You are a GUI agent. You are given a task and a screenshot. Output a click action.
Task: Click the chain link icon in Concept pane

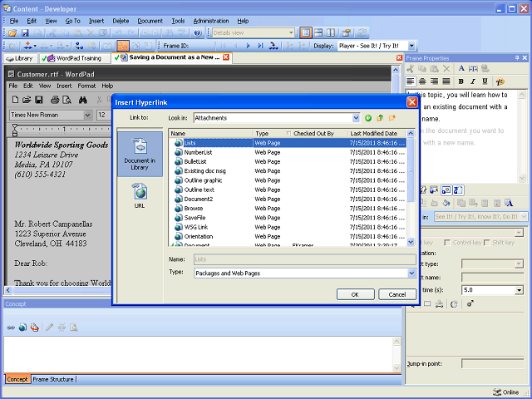pyautogui.click(x=11, y=328)
